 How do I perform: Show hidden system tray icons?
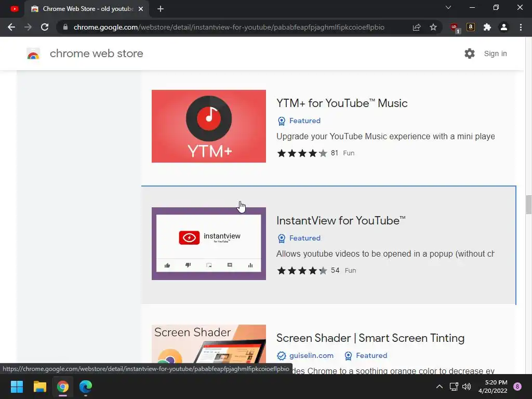pos(440,387)
